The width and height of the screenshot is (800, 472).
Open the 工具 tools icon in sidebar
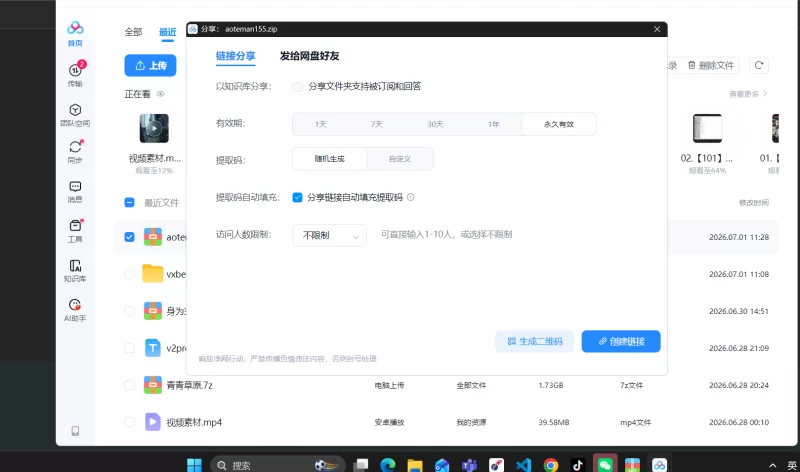click(75, 231)
